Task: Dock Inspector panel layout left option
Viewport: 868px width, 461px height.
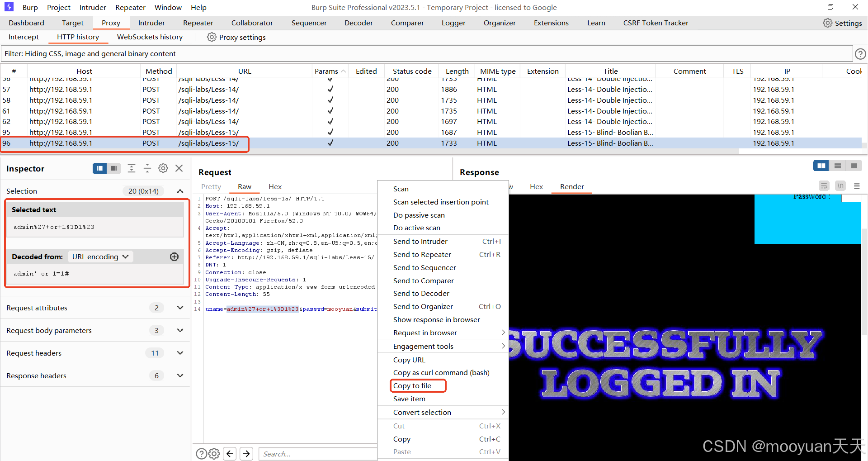Action: (99, 168)
